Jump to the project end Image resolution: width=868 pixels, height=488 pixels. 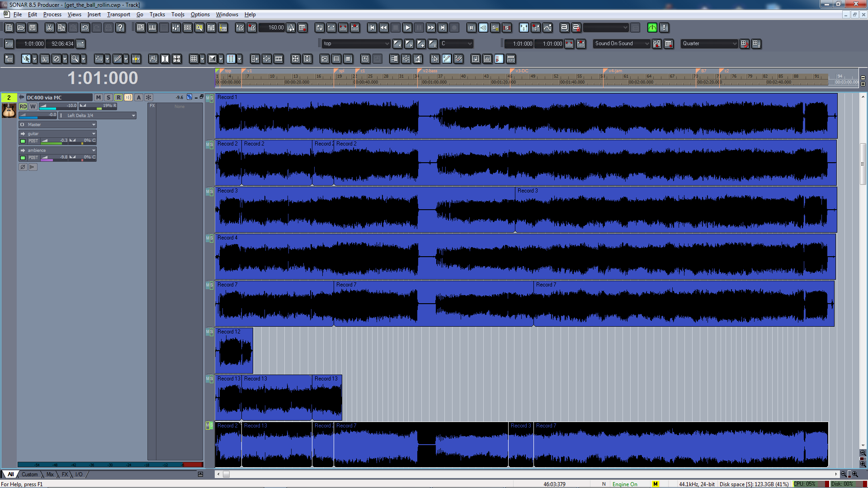pos(443,28)
